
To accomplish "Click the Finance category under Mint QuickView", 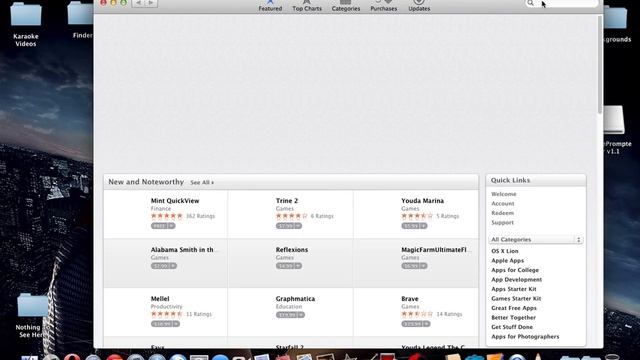I will pyautogui.click(x=161, y=209).
